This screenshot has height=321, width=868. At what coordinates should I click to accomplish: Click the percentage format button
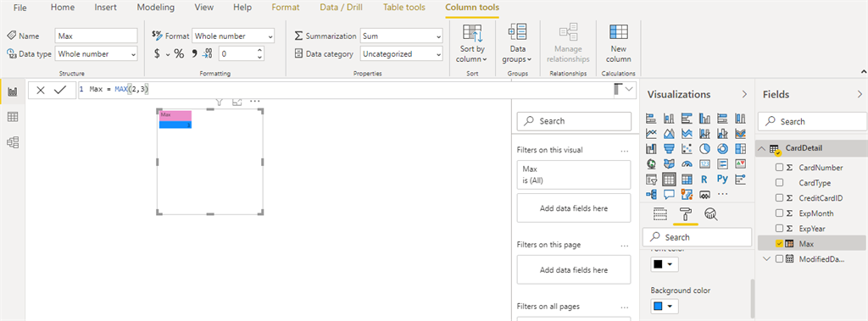coord(179,53)
